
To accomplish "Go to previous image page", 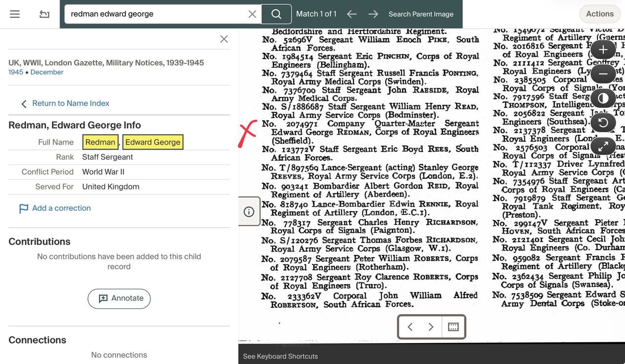I will tap(410, 327).
